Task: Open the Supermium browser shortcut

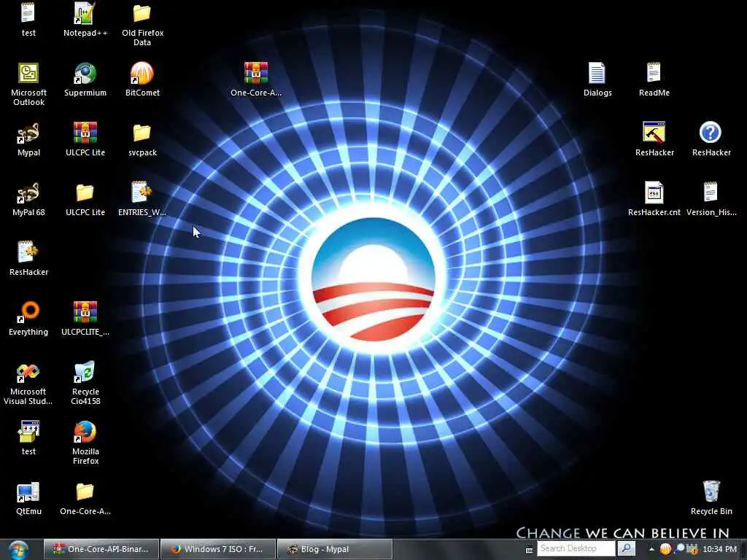Action: tap(85, 74)
